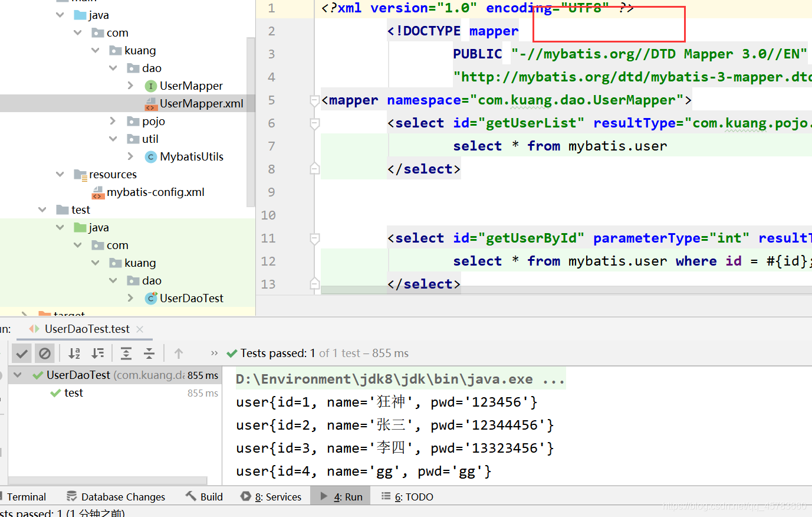Click console line with name '张三'
The width and height of the screenshot is (812, 517).
(x=395, y=425)
